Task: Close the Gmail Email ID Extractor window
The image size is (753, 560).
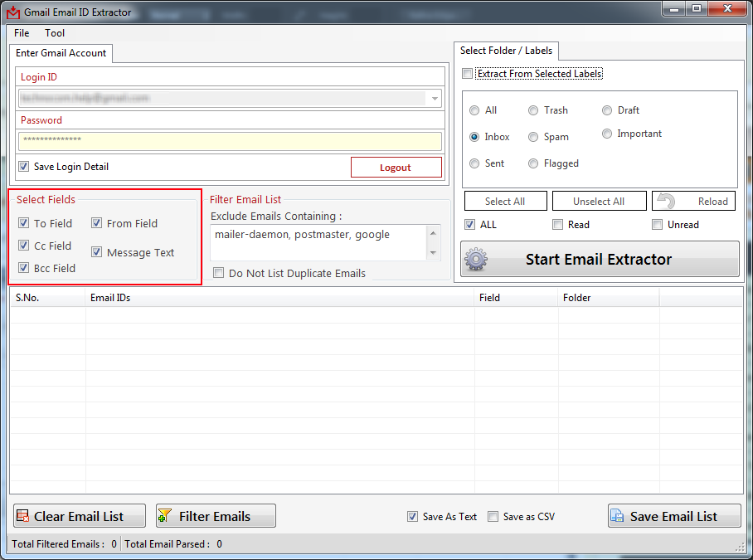Action: (727, 8)
